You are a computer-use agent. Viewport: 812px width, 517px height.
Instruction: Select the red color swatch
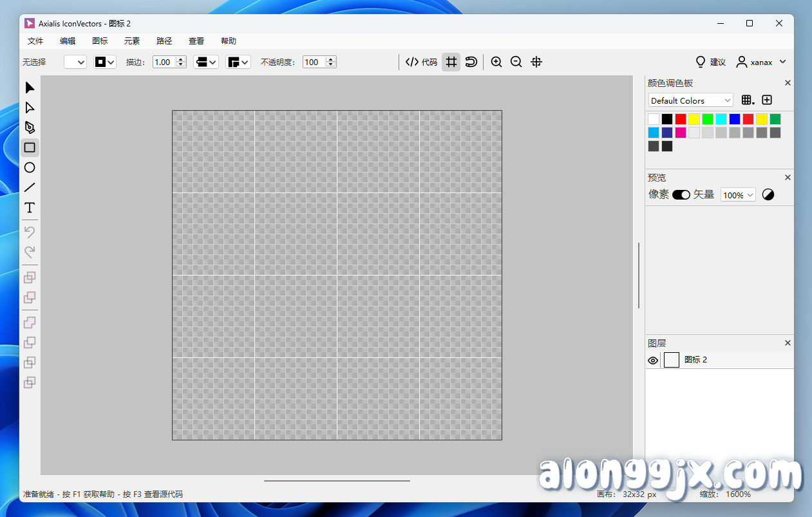click(680, 118)
